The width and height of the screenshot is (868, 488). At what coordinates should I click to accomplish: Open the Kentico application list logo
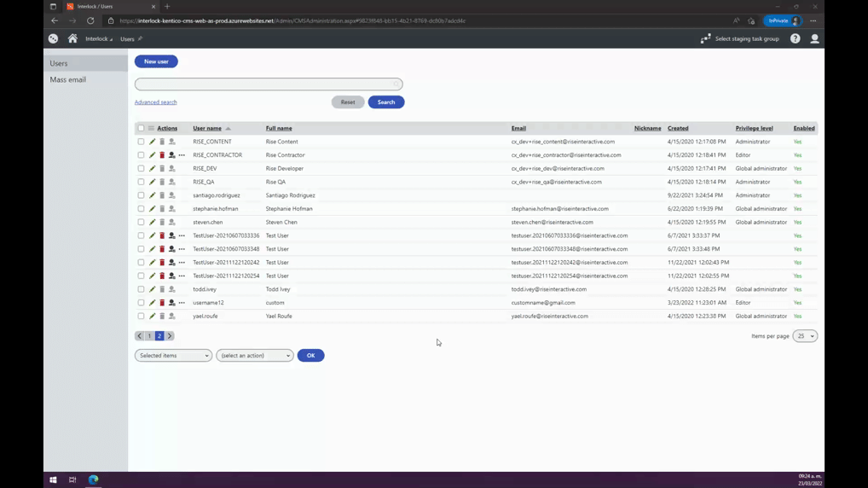tap(53, 38)
